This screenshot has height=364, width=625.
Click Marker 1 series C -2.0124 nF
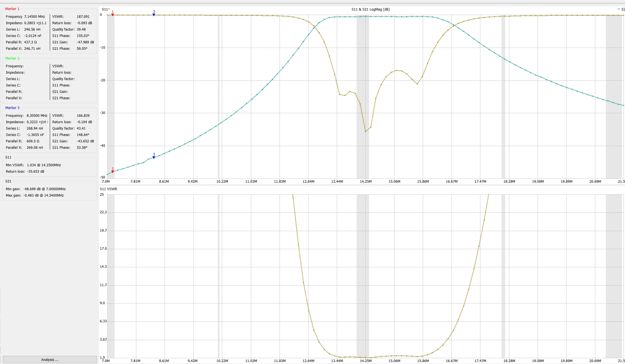point(33,36)
